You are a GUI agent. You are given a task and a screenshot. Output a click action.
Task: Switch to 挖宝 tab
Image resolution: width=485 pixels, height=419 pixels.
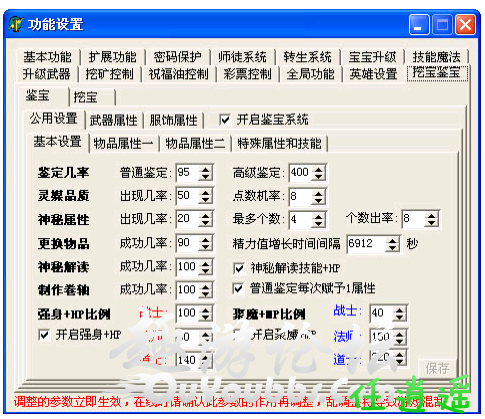click(x=92, y=97)
